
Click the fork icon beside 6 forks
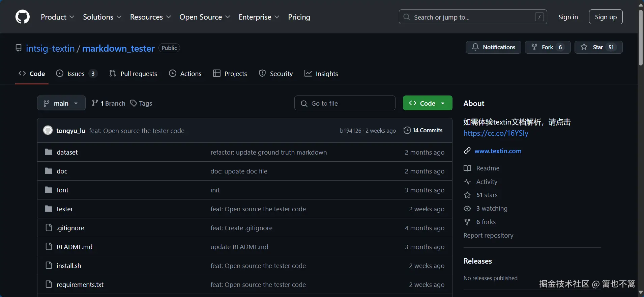[467, 222]
